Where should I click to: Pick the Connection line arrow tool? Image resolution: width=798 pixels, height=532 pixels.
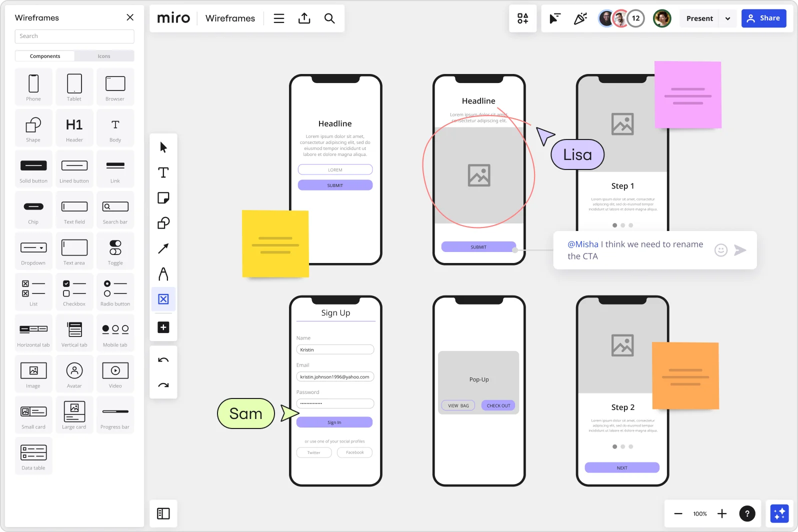tap(163, 248)
